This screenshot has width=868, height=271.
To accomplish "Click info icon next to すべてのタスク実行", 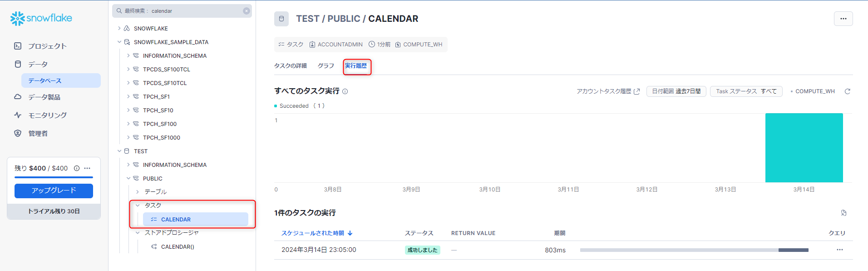I will tap(345, 91).
